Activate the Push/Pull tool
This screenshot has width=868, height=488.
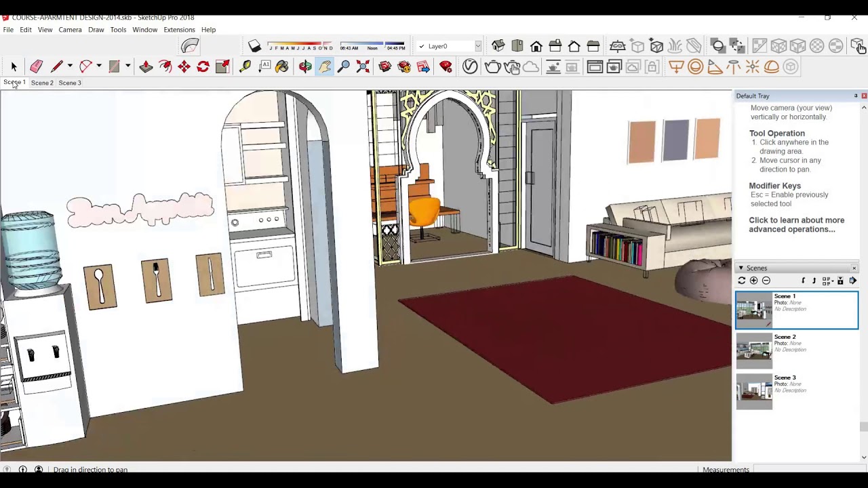coord(146,66)
